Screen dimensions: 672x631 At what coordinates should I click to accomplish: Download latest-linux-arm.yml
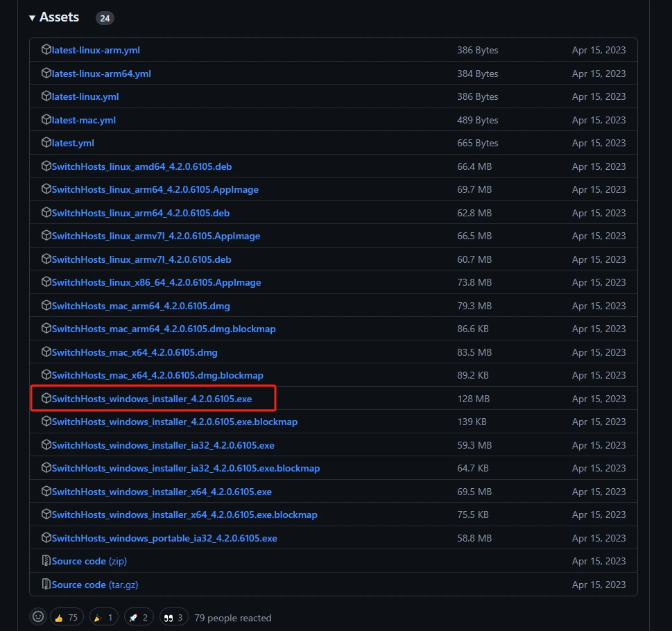(x=96, y=50)
